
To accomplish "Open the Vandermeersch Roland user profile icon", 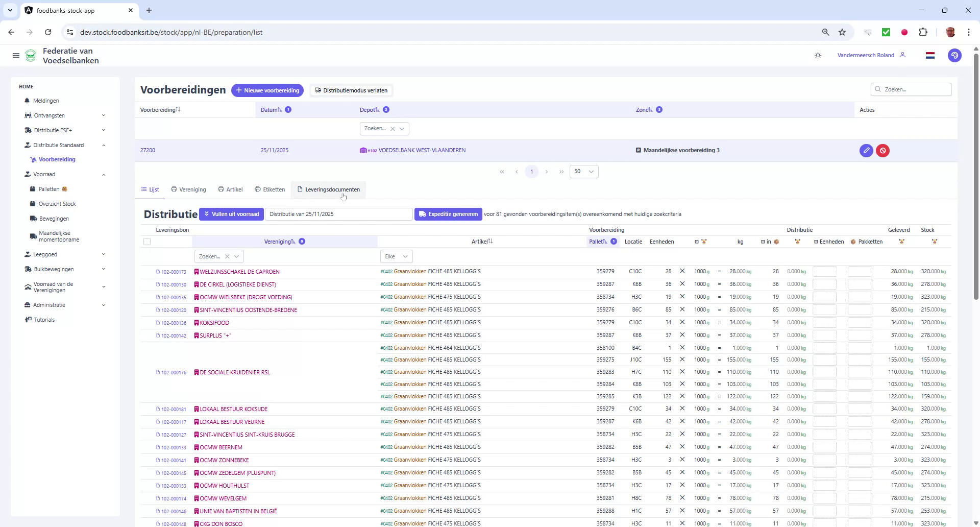I will click(x=903, y=55).
